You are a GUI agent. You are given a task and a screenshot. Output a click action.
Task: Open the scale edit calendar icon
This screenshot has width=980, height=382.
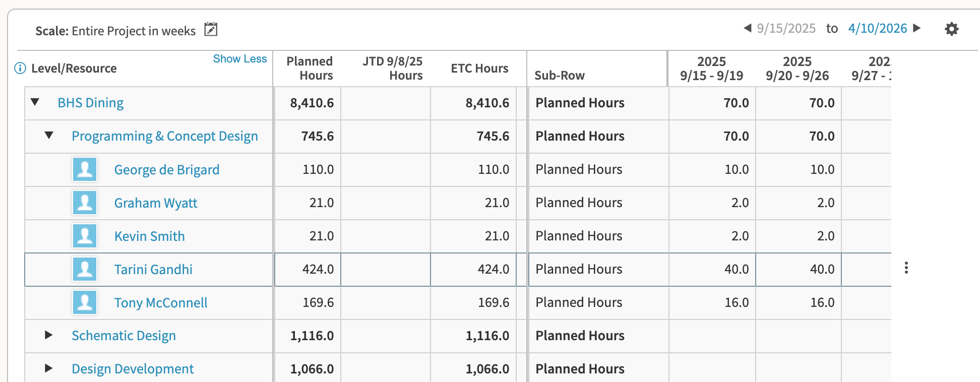point(211,30)
